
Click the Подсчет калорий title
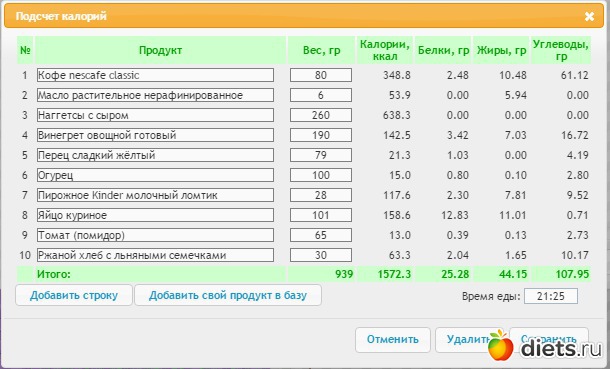[61, 16]
